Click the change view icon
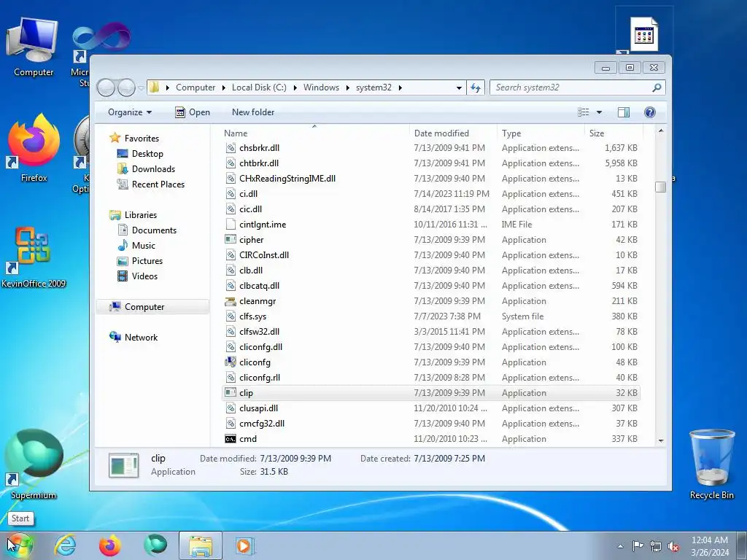This screenshot has height=560, width=747. (584, 112)
